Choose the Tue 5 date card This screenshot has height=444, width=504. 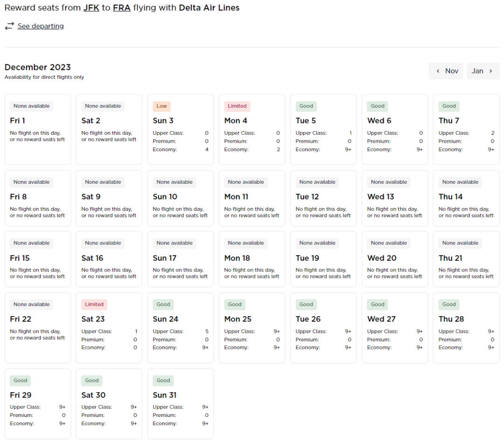point(323,129)
